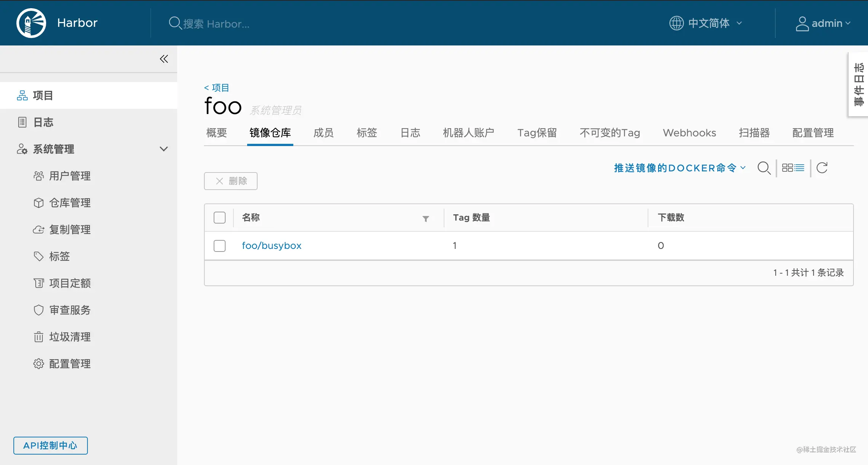Click Harbor title text in header

coord(77,23)
